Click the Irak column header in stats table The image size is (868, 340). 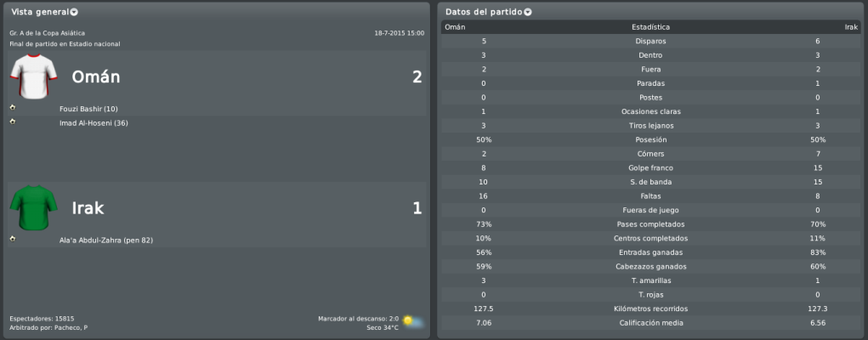coord(851,27)
